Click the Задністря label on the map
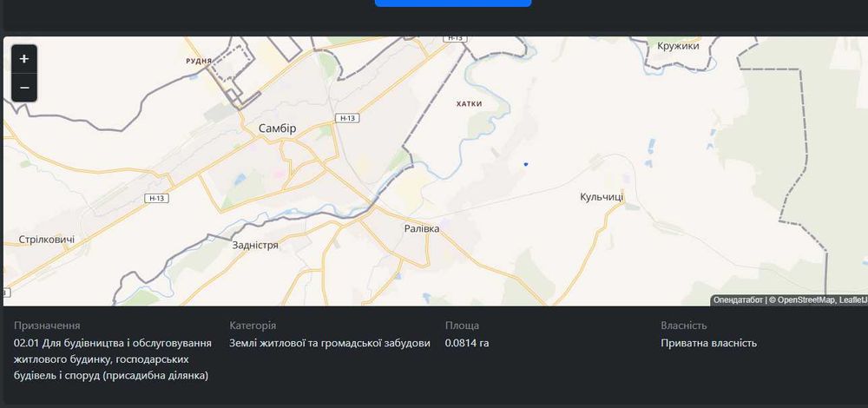This screenshot has height=408, width=868. [255, 246]
